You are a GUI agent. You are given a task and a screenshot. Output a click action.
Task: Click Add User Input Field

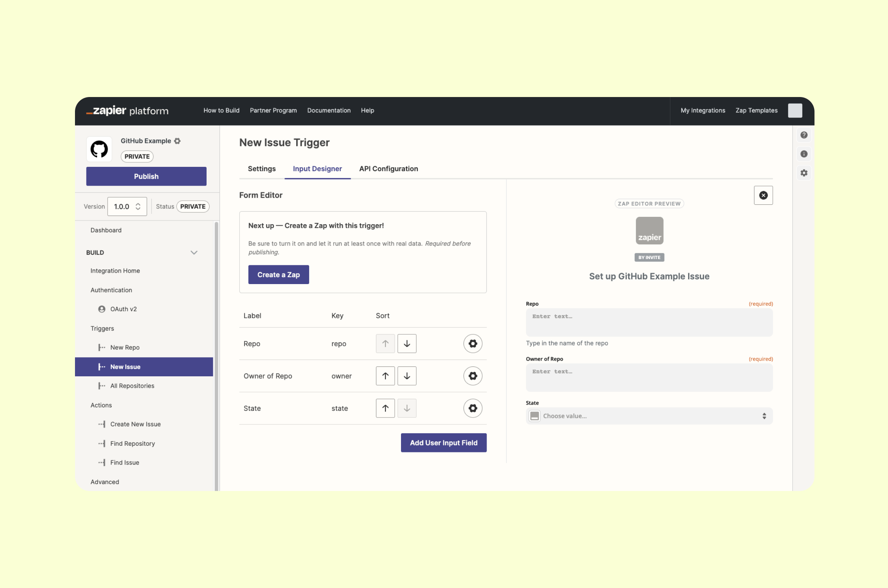pyautogui.click(x=444, y=442)
